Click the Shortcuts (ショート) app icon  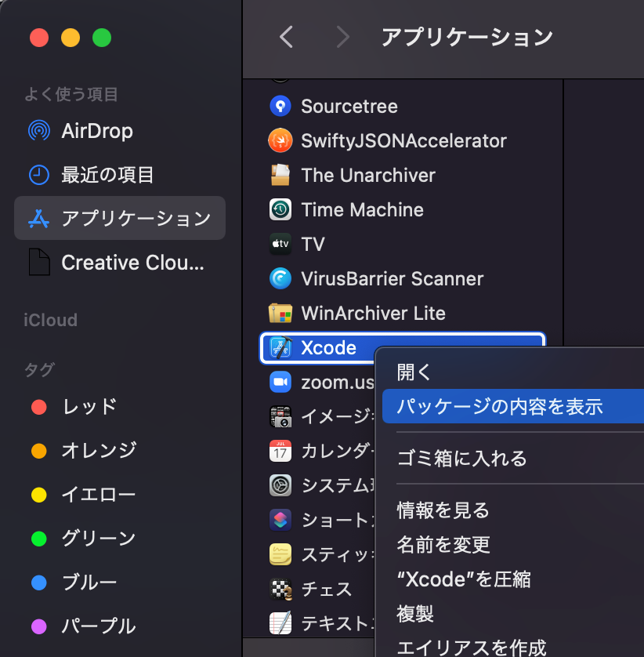(x=280, y=520)
